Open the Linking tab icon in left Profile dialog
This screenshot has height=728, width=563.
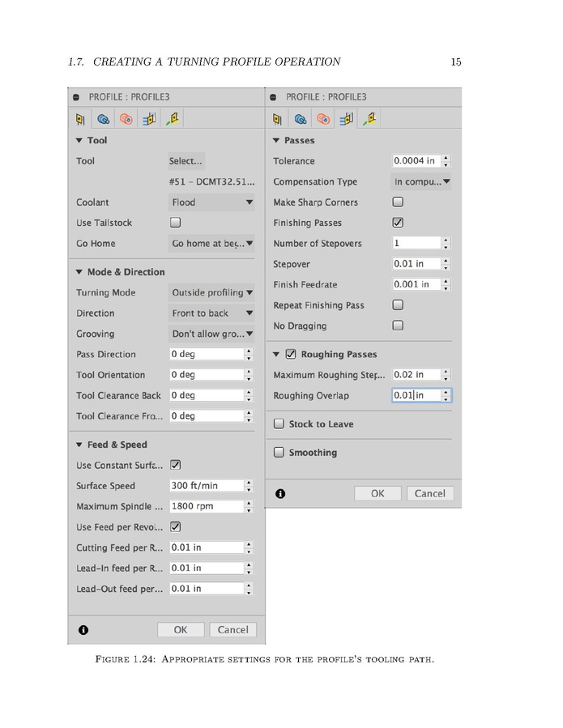[x=173, y=119]
